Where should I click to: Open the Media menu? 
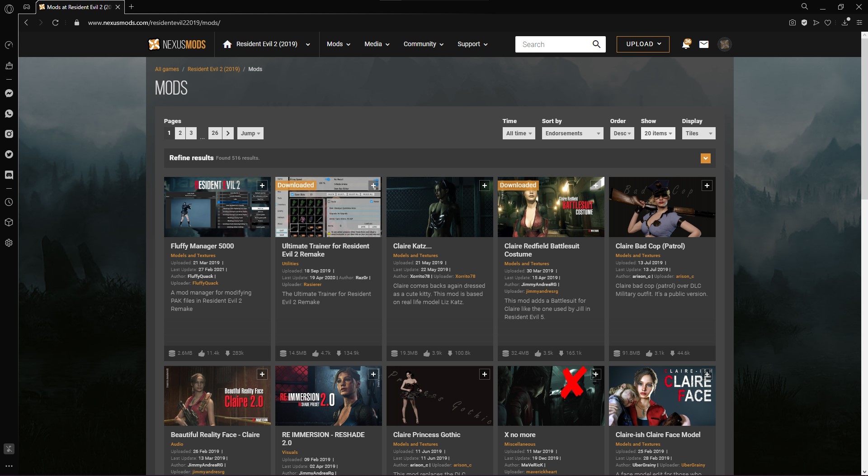coord(377,44)
